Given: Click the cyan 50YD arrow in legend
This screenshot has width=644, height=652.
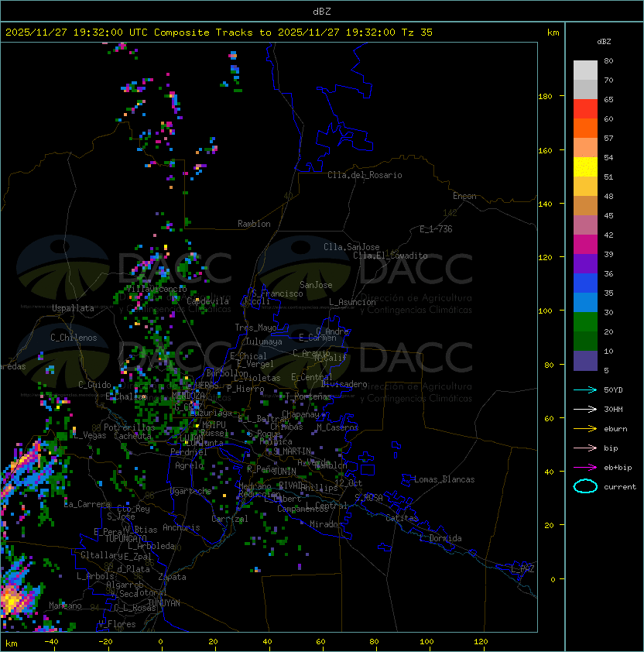Looking at the screenshot, I should click(585, 390).
